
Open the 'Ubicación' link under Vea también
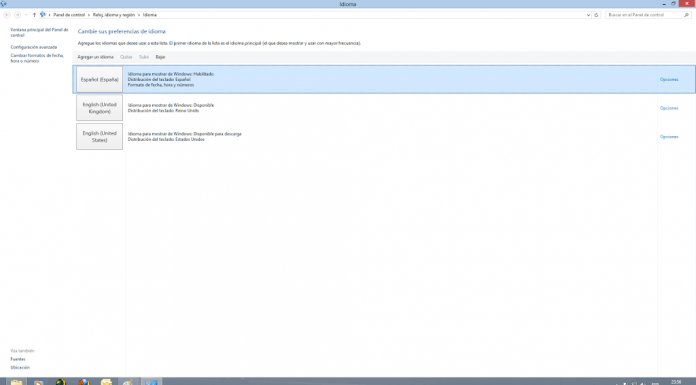pos(20,368)
